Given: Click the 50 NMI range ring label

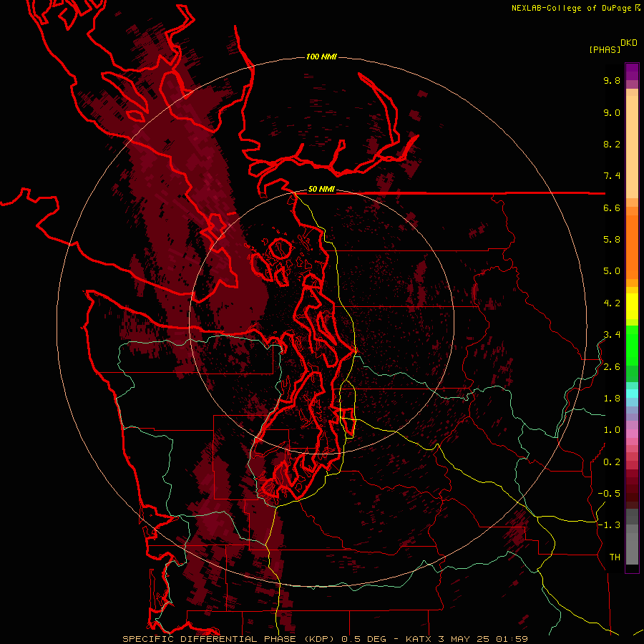Looking at the screenshot, I should point(321,190).
